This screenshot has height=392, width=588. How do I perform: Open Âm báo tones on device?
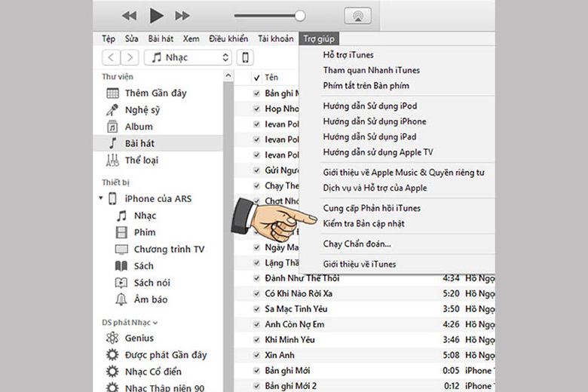(151, 299)
